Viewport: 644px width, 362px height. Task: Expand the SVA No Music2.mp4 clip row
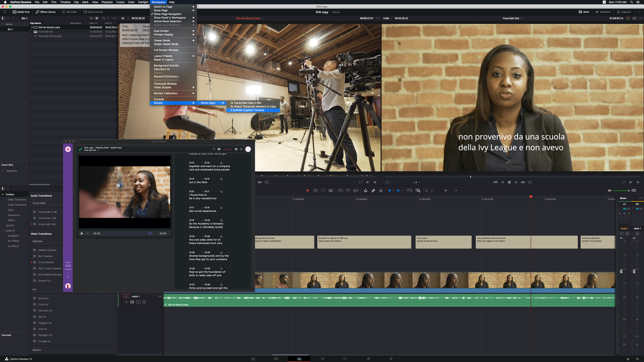coord(32,27)
